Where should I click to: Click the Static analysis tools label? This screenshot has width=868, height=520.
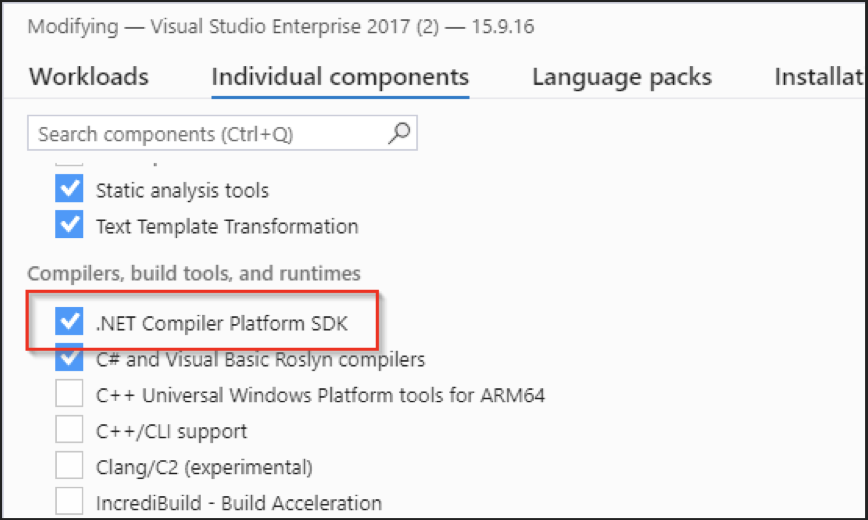182,190
